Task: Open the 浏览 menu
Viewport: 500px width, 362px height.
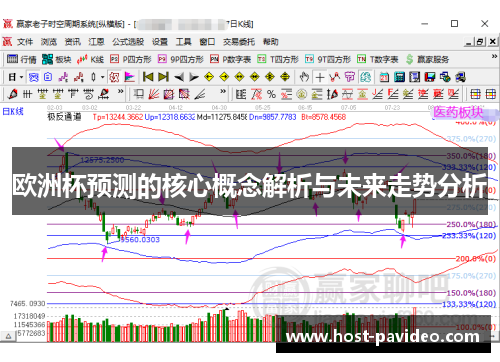Action: [49, 42]
